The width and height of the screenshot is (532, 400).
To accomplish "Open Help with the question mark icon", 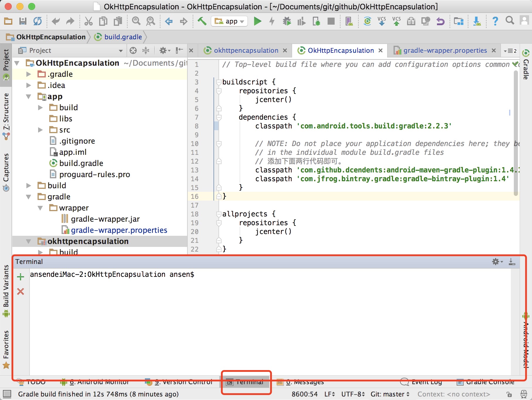I will (x=495, y=21).
